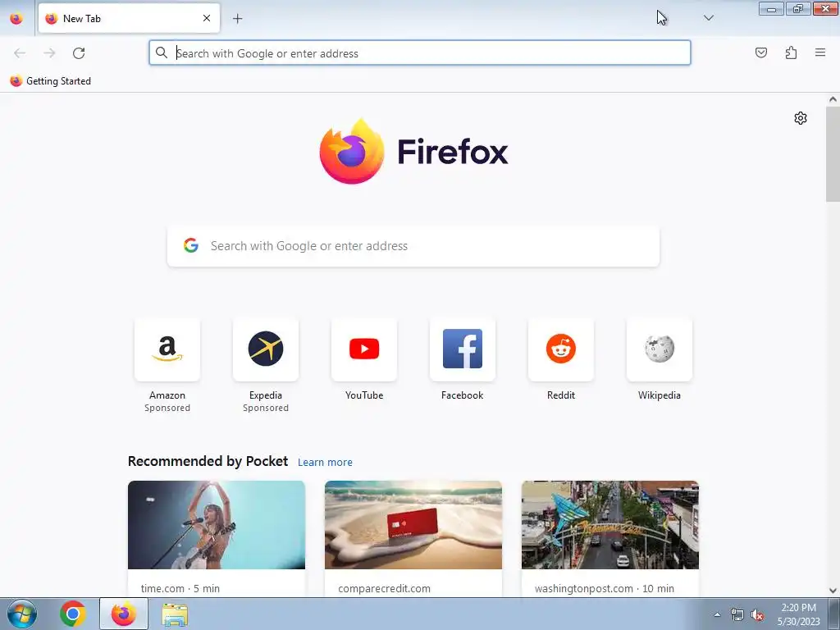840x630 pixels.
Task: Open the Windows Start button
Action: coord(22,614)
